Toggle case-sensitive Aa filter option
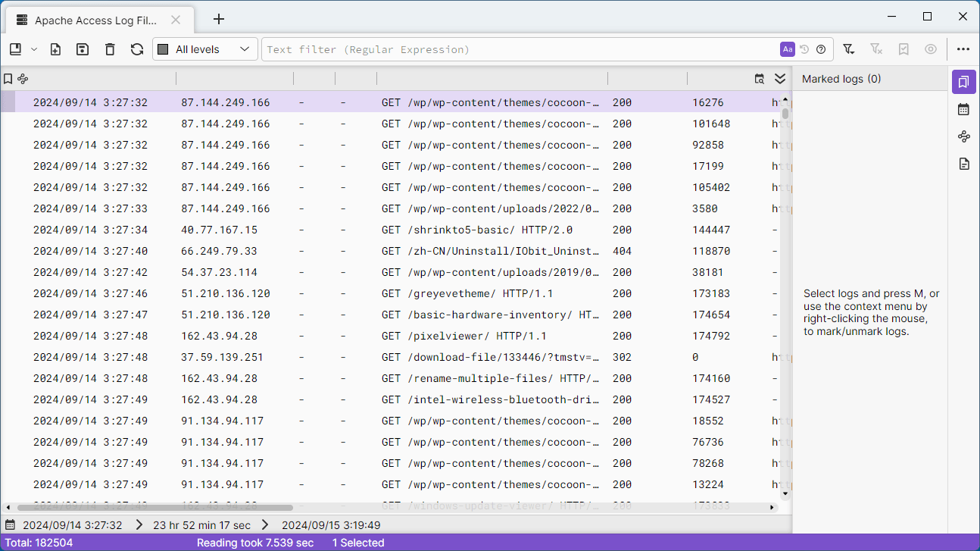Viewport: 980px width, 551px height. click(x=788, y=49)
